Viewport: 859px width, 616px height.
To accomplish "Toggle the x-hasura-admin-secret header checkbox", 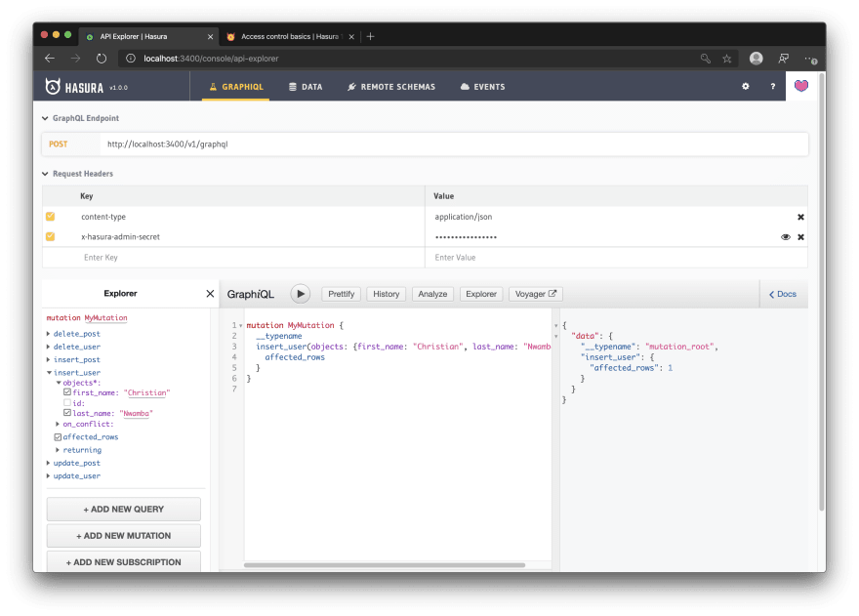I will click(x=51, y=237).
